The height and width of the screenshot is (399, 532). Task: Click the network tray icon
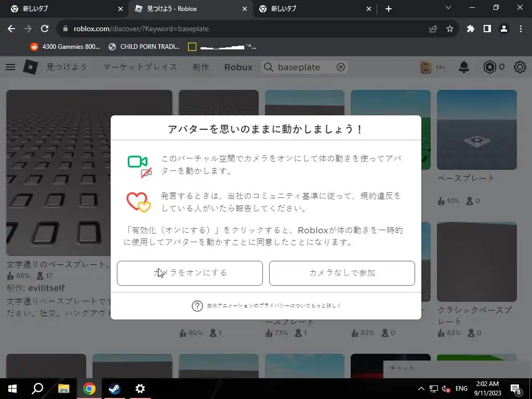click(x=434, y=389)
